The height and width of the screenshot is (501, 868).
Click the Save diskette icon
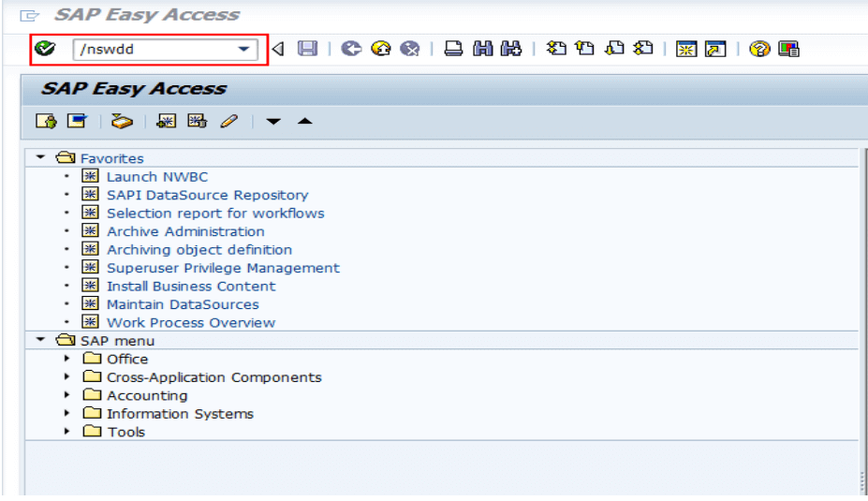point(308,49)
